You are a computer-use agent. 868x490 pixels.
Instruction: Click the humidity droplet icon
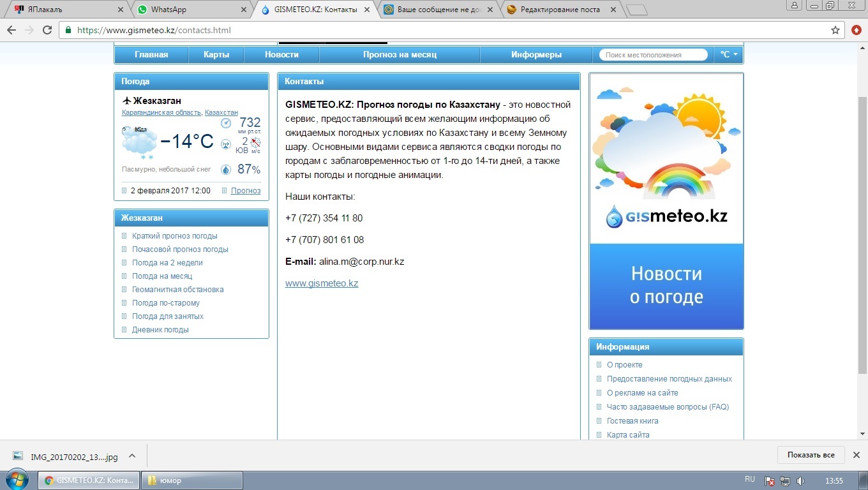pyautogui.click(x=226, y=170)
